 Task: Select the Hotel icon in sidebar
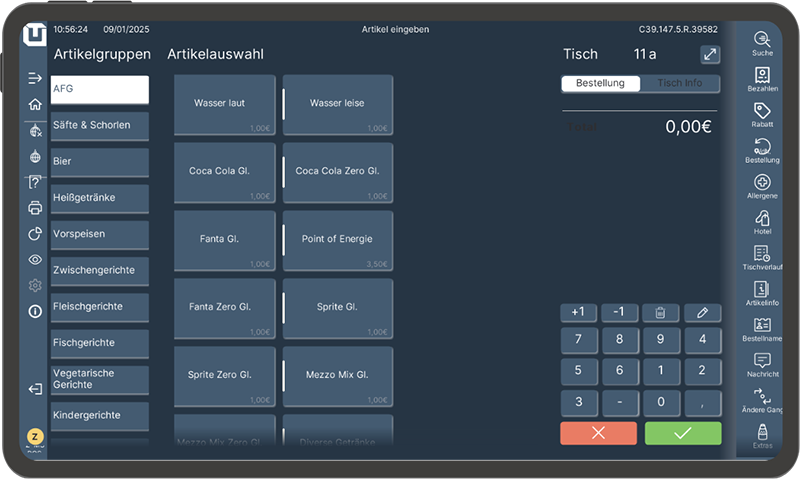(762, 220)
